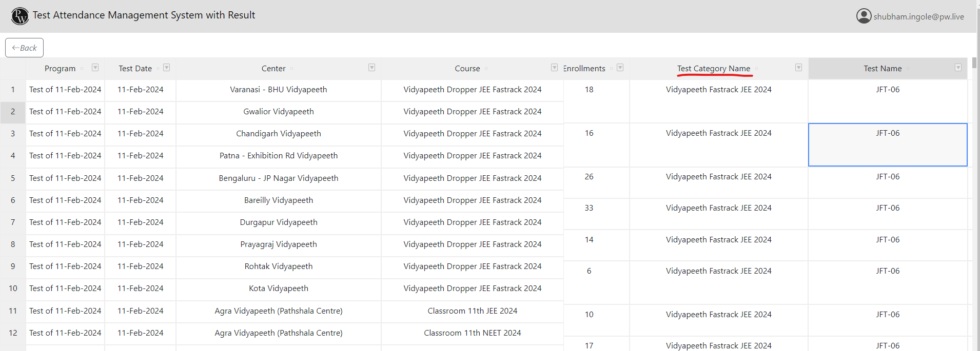Expand the Enrollments column filter dropdown

pos(620,68)
